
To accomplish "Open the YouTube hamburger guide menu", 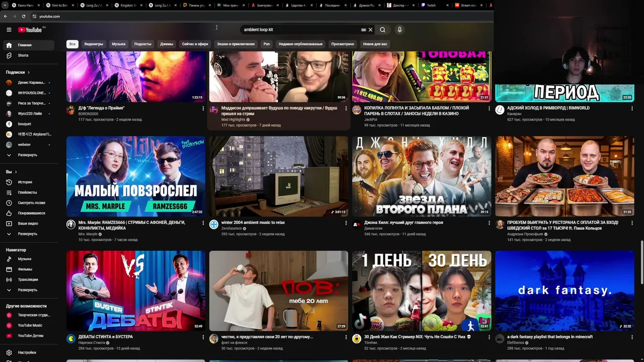I will tap(9, 30).
